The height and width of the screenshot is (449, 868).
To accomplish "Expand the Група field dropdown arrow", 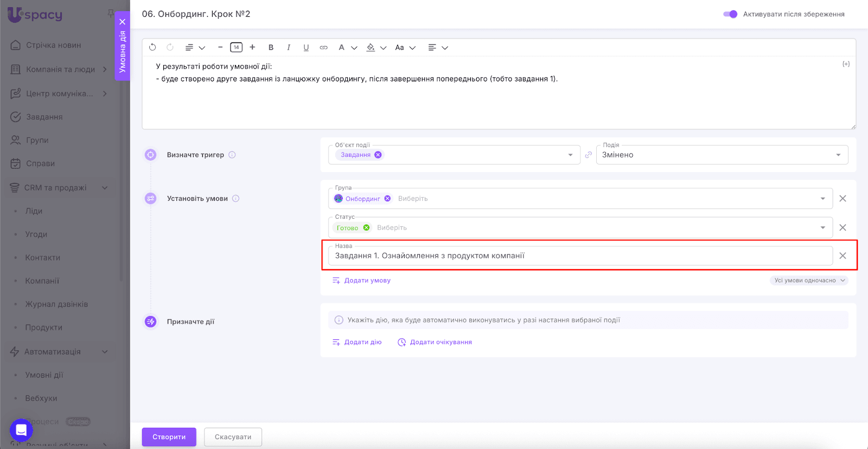I will click(823, 199).
